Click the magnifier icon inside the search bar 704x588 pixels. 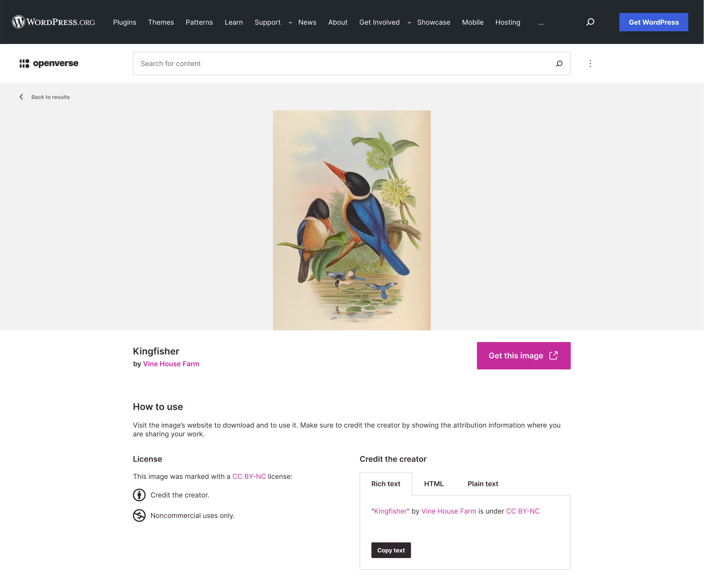[559, 63]
